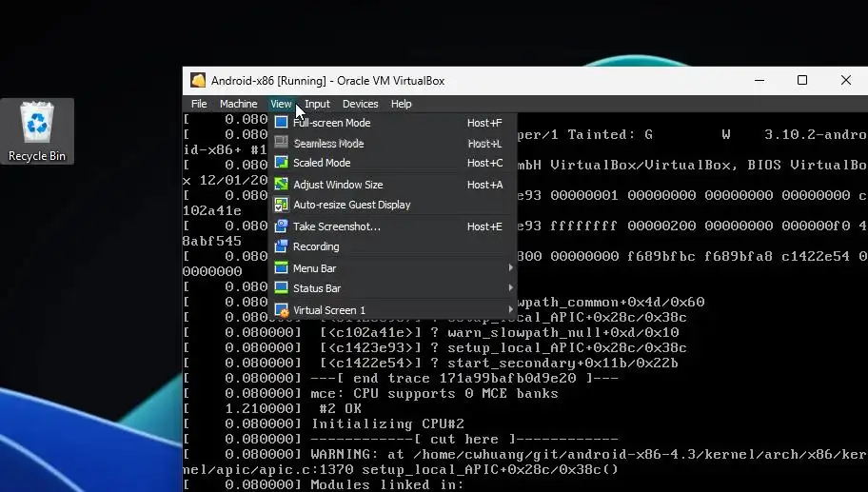Close the Android-x86 VirtualBox window
868x492 pixels.
(846, 80)
